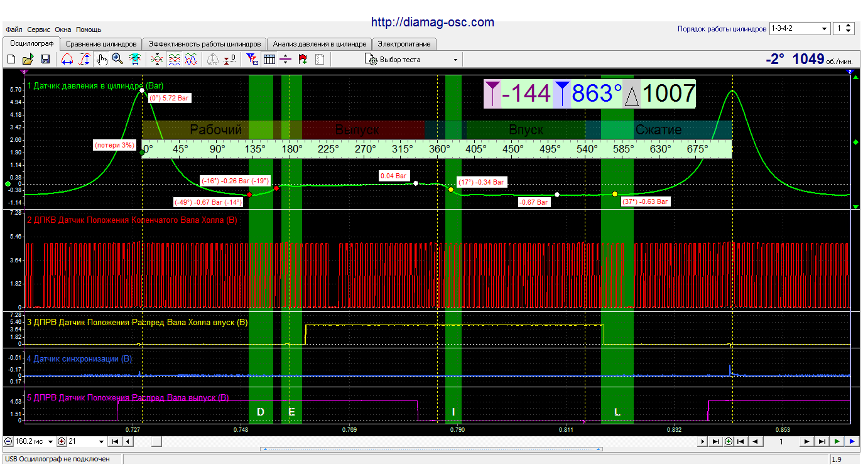Click the delta value 1007 readout
Viewport: 868px width, 467px height.
pos(669,94)
